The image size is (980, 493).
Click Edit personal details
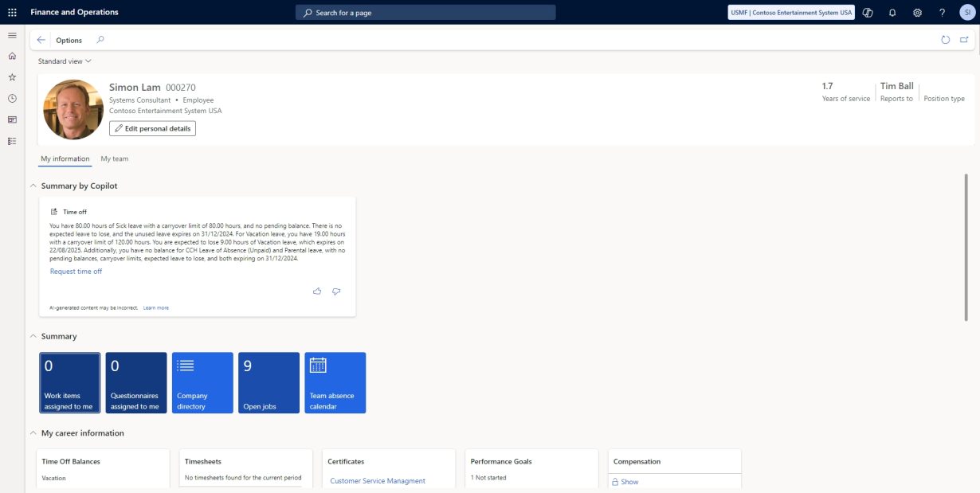tap(152, 127)
